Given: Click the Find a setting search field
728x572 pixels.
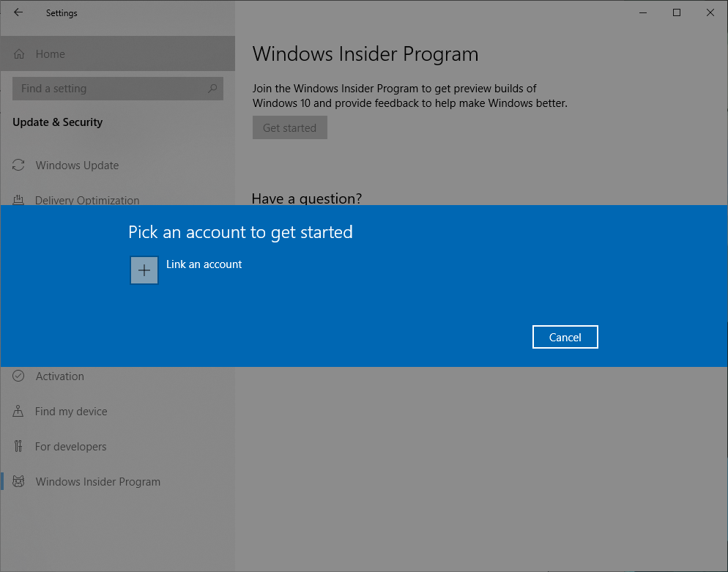Looking at the screenshot, I should tap(110, 88).
